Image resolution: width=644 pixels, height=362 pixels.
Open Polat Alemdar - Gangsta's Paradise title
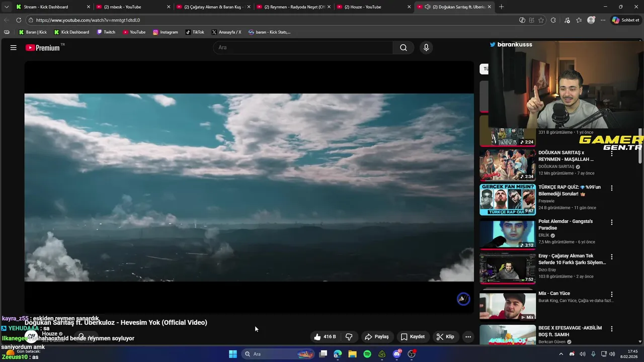point(566,225)
